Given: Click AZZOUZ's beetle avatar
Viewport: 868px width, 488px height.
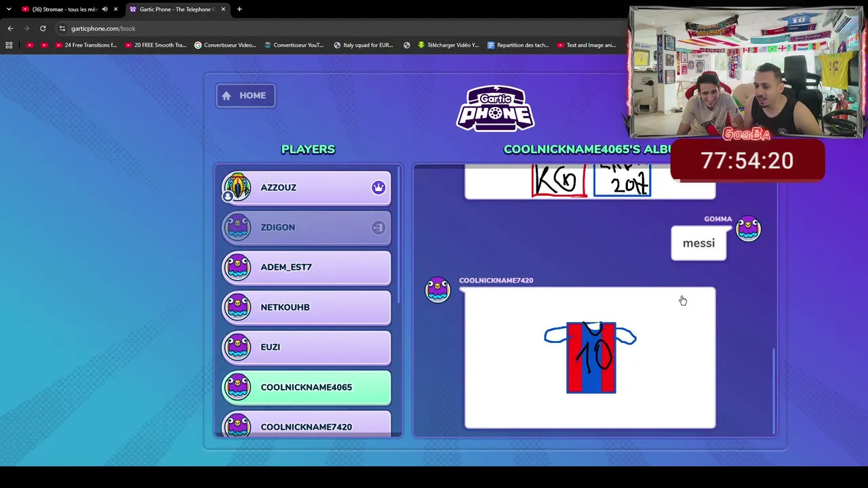Looking at the screenshot, I should (x=237, y=187).
